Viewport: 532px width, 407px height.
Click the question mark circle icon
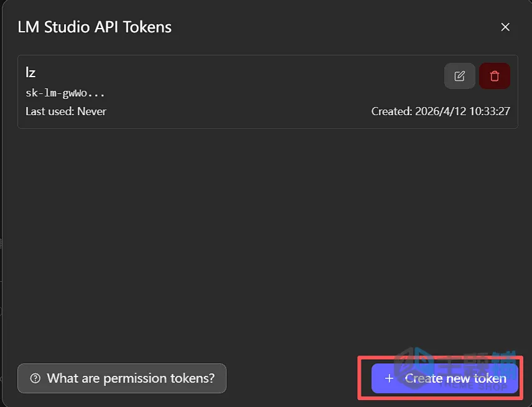pyautogui.click(x=35, y=378)
